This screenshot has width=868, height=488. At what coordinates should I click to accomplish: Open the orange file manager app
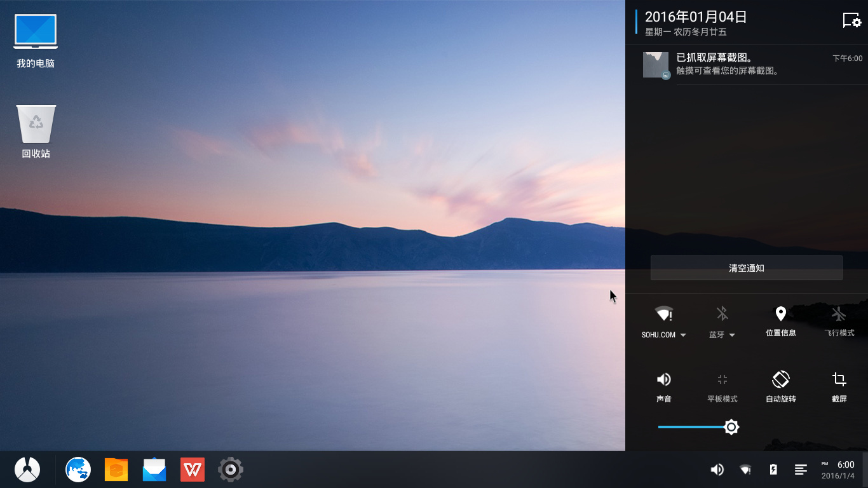pyautogui.click(x=116, y=470)
